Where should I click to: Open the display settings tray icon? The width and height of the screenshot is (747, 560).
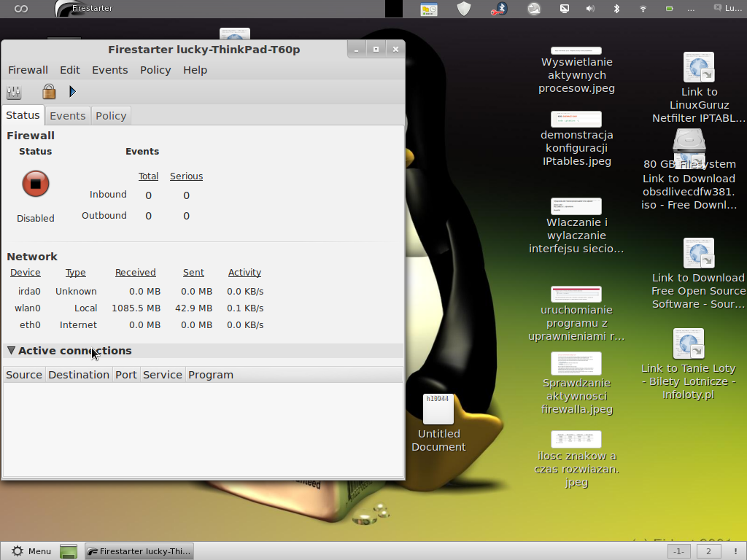[565, 9]
